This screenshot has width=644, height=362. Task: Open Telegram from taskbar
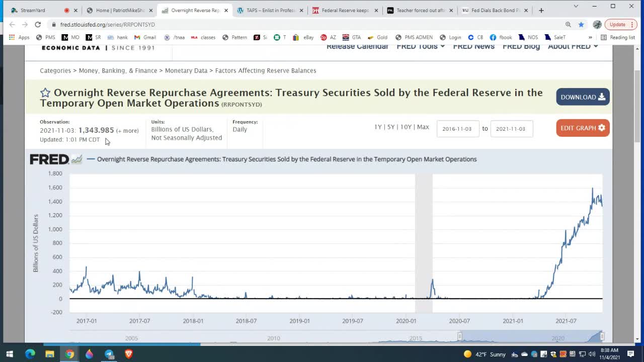pyautogui.click(x=109, y=354)
